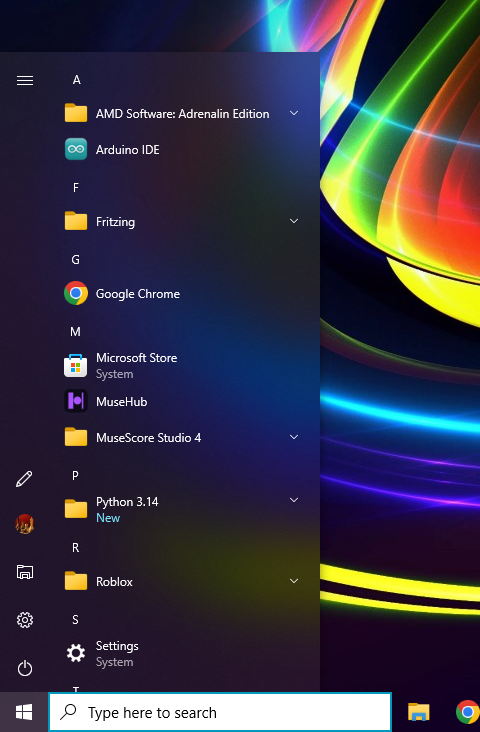Expand the Python 3.14 folder
The height and width of the screenshot is (732, 480).
point(294,500)
